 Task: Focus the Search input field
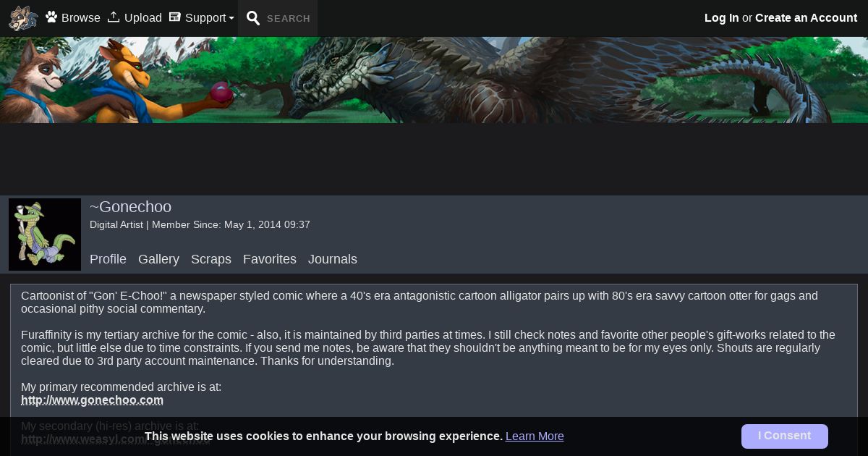tap(289, 19)
